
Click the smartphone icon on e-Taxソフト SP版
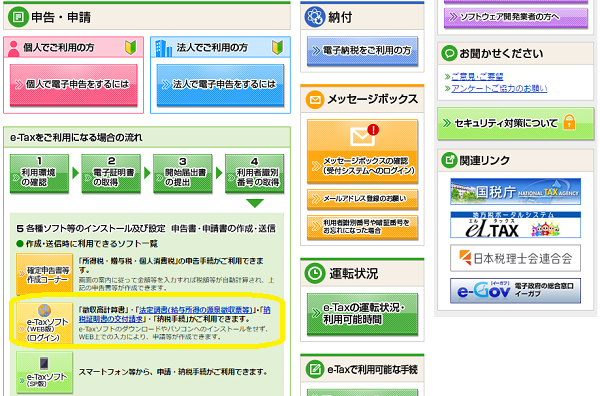(x=44, y=363)
